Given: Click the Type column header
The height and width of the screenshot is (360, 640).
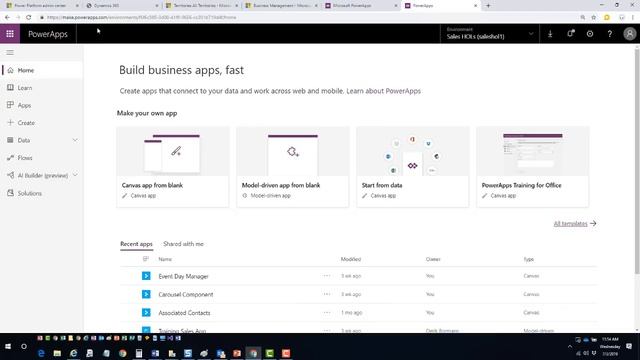Looking at the screenshot, I should click(x=529, y=259).
